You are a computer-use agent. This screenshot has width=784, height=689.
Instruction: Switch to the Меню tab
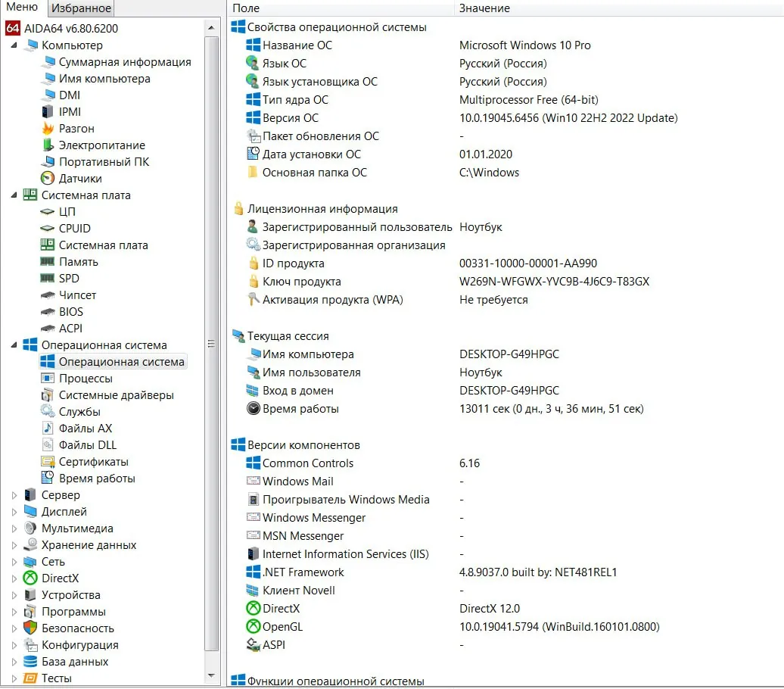click(x=22, y=7)
